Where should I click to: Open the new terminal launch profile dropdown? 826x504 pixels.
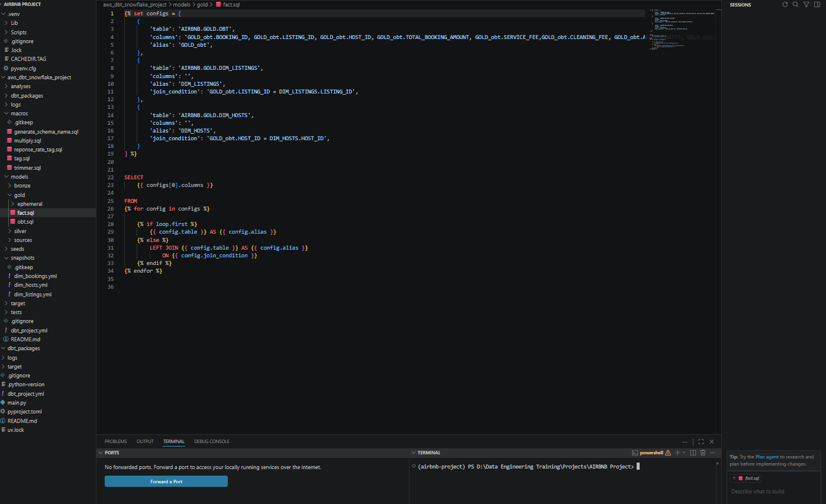click(683, 453)
